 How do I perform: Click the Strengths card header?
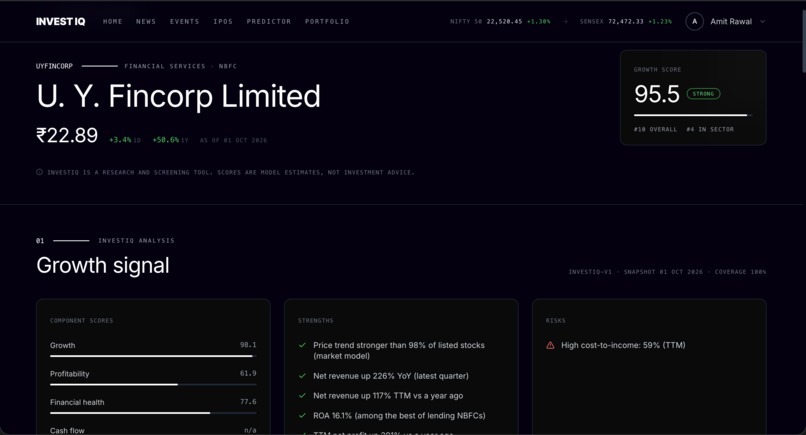pyautogui.click(x=316, y=320)
